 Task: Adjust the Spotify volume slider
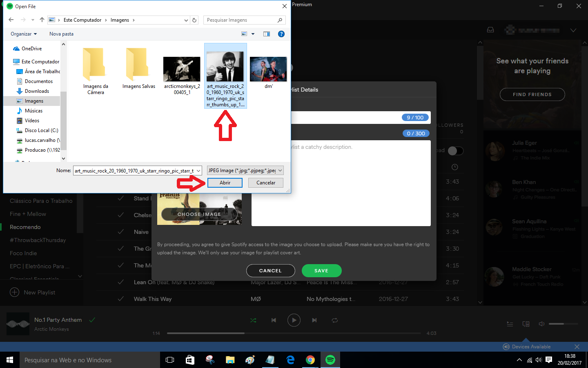point(563,324)
